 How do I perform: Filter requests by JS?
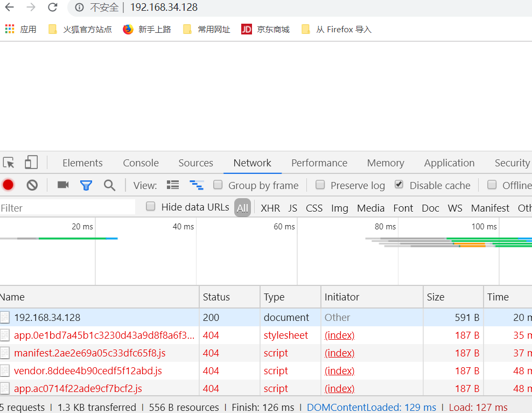(x=293, y=208)
